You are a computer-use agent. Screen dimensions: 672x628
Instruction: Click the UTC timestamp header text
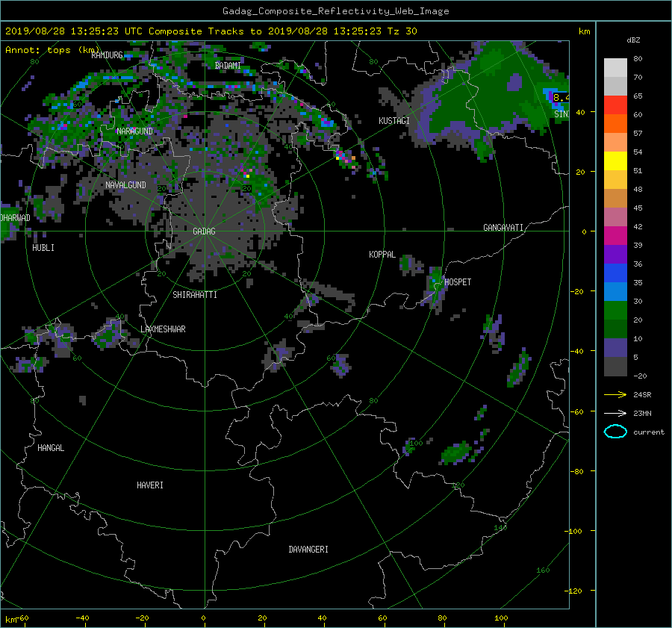pyautogui.click(x=211, y=31)
